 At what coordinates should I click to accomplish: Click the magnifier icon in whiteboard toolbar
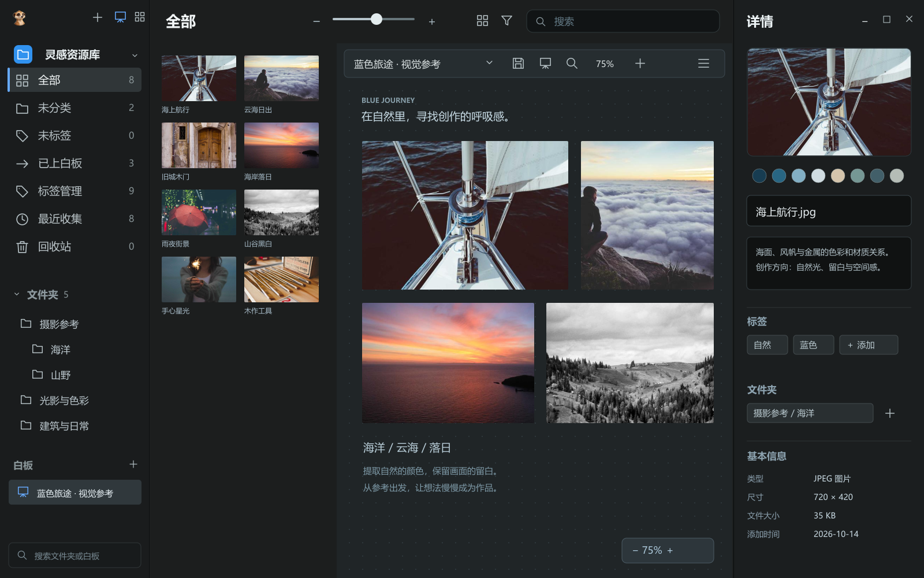(572, 64)
